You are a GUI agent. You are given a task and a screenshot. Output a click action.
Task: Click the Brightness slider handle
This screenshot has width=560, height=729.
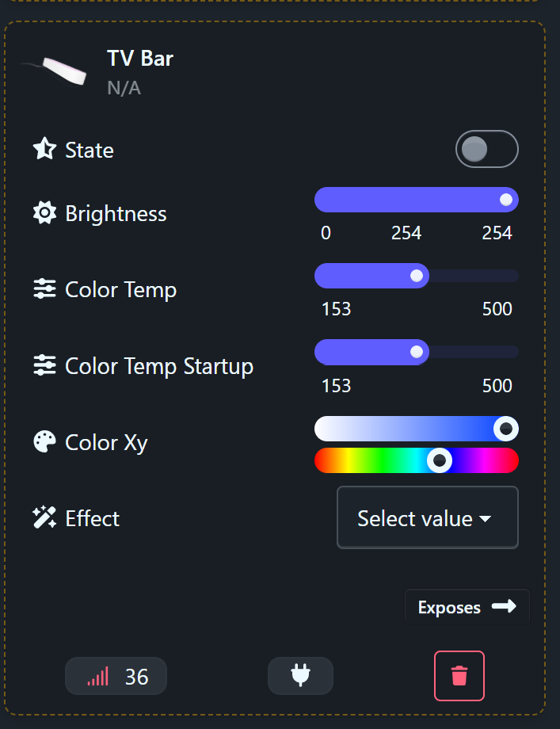tap(506, 200)
